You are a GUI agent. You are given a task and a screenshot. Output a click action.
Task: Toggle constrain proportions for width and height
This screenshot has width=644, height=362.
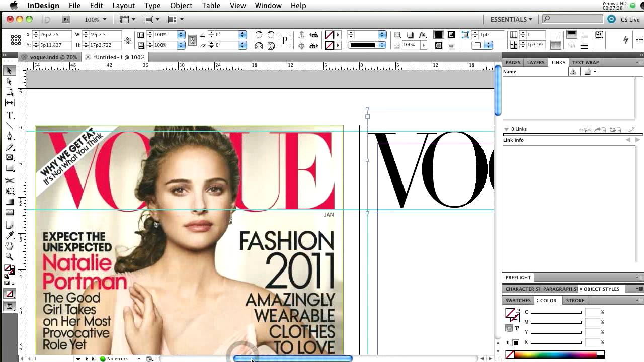[x=128, y=40]
